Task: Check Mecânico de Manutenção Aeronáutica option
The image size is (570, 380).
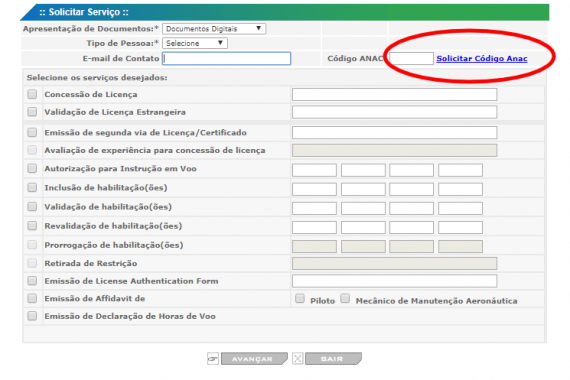Action: tap(345, 299)
